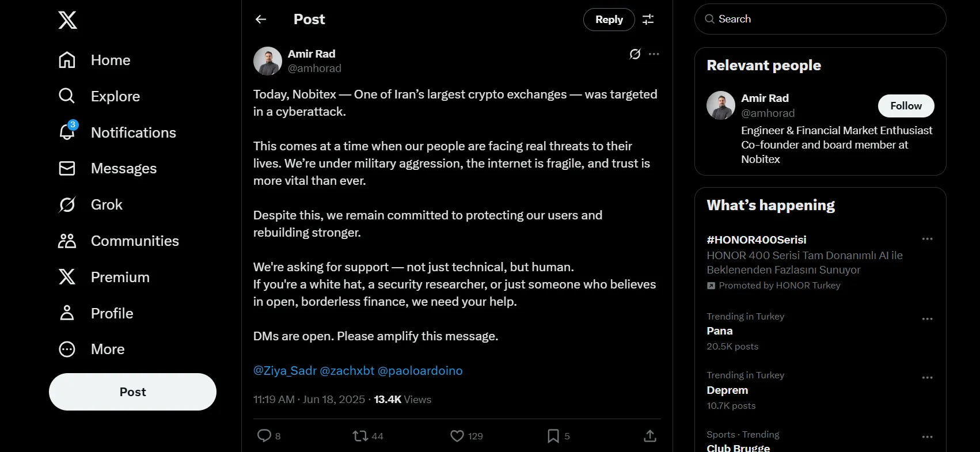Repost this post with the retweet icon
The width and height of the screenshot is (980, 452).
point(360,436)
